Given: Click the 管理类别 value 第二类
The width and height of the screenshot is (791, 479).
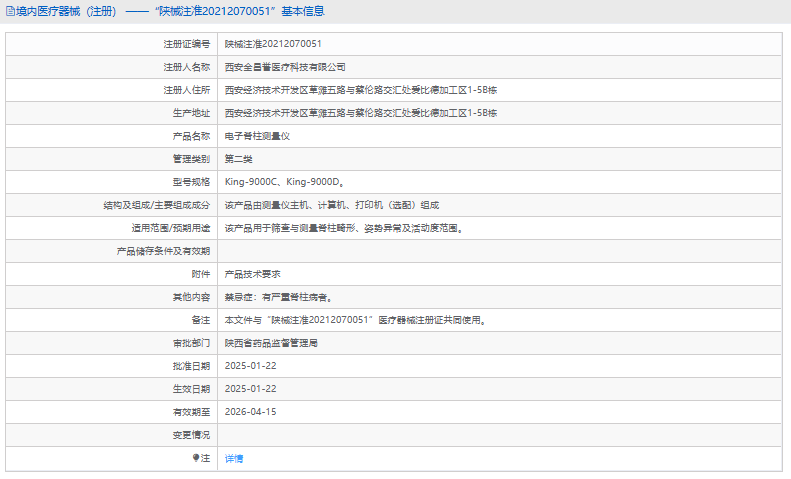Looking at the screenshot, I should pyautogui.click(x=239, y=159).
